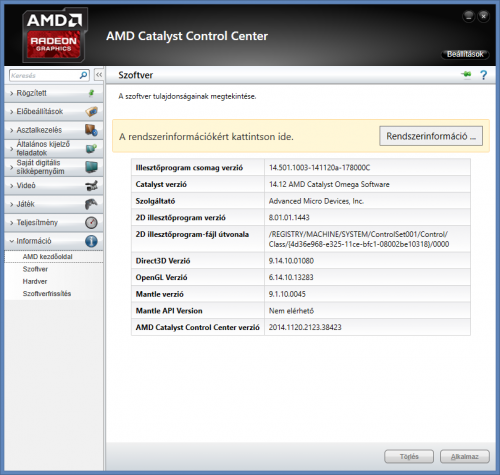The image size is (500, 475).
Task: Expand the Játék section
Action: (53, 204)
